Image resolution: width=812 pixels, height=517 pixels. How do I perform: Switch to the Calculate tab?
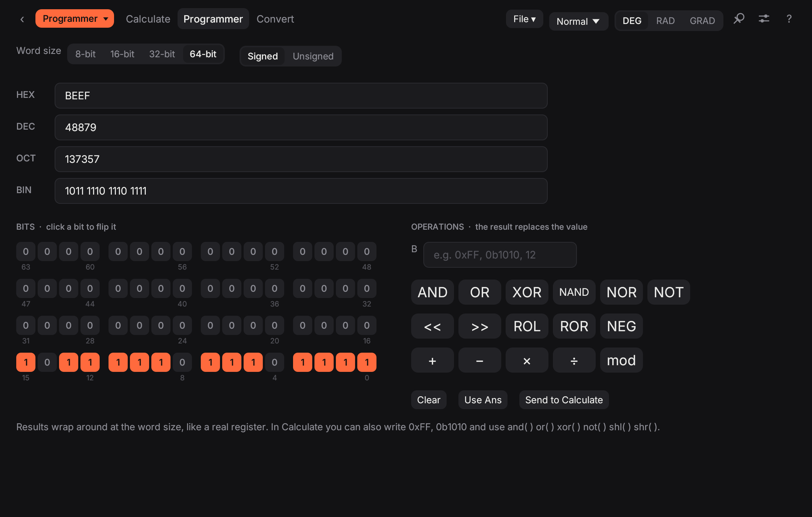pyautogui.click(x=148, y=19)
